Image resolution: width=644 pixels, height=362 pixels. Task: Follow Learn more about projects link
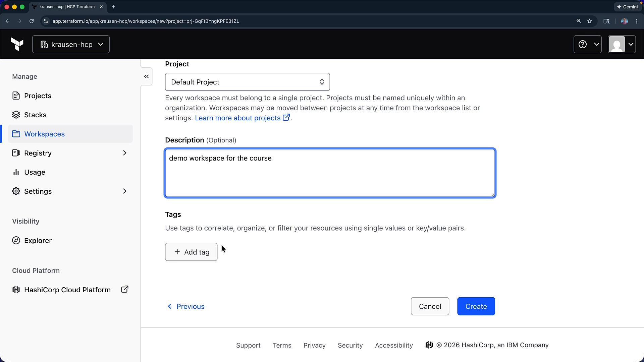pos(242,118)
